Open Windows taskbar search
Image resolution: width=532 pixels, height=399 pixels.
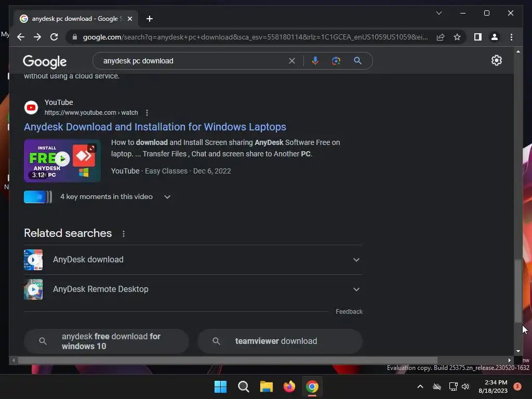tap(243, 387)
